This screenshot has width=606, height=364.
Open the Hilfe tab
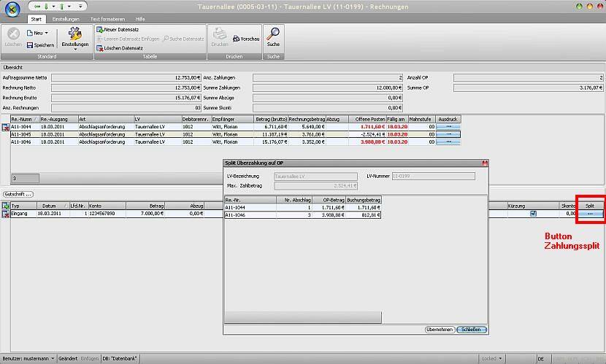pyautogui.click(x=140, y=19)
